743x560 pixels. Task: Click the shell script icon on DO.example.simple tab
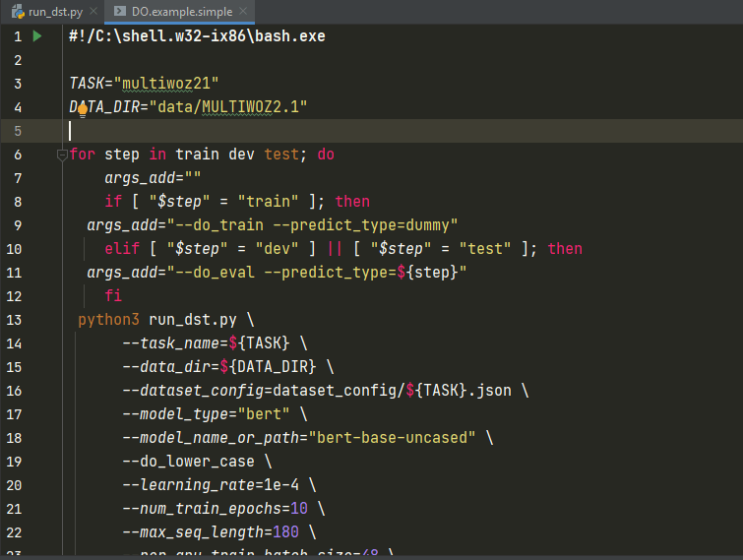[x=120, y=12]
